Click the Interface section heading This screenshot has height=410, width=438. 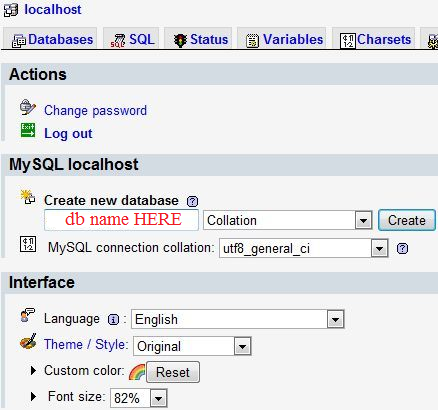42,282
